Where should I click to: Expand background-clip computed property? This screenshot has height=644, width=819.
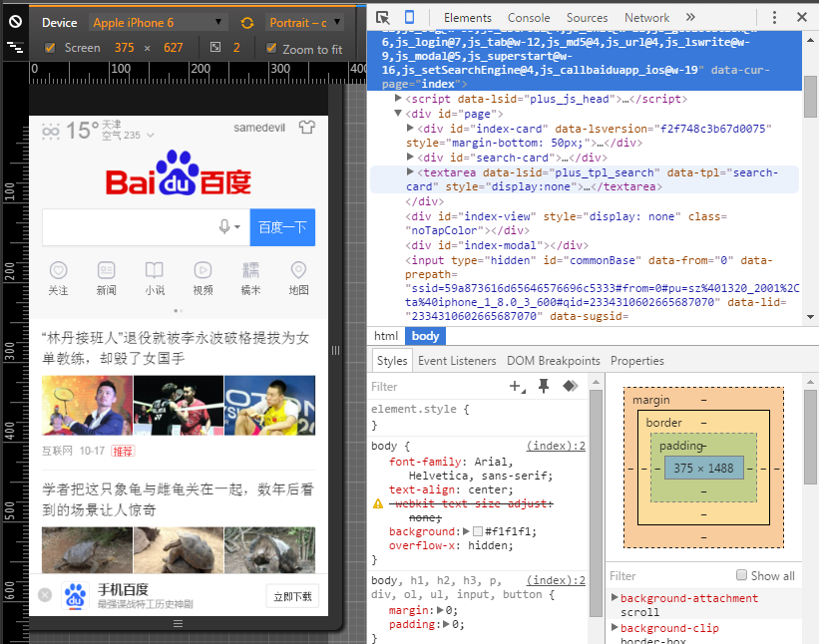pos(614,627)
